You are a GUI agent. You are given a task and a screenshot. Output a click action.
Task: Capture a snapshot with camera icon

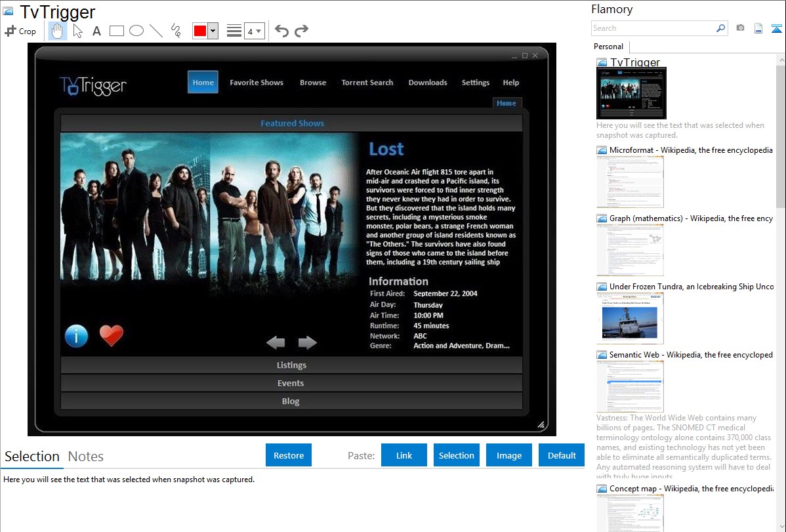click(740, 28)
